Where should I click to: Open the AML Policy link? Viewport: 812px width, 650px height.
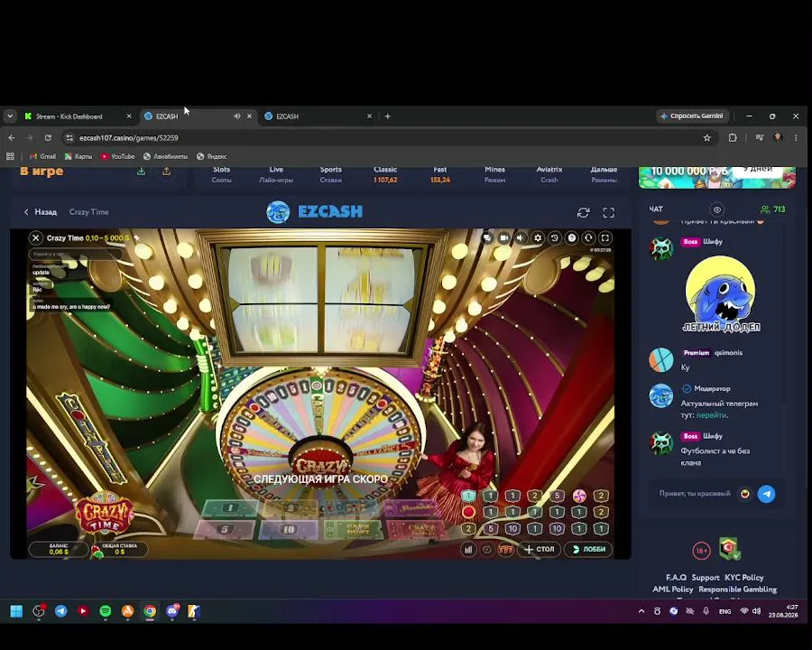pyautogui.click(x=673, y=590)
